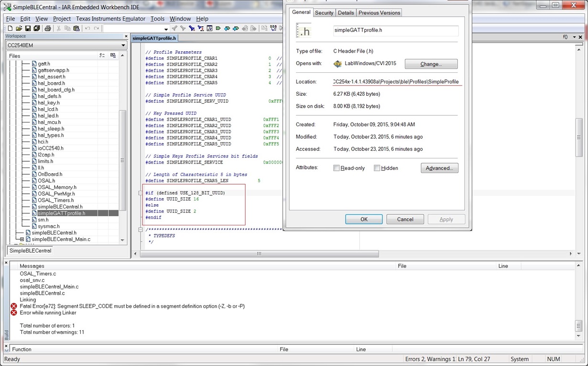Click the Print toolbar icon

(x=48, y=29)
